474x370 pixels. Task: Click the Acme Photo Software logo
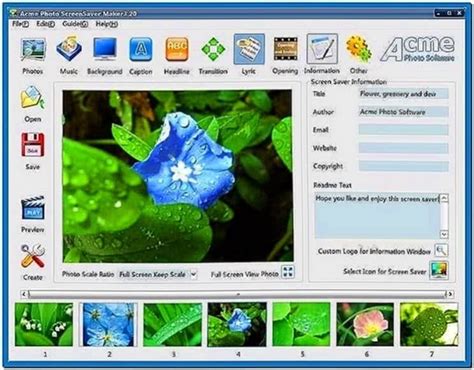click(x=418, y=49)
